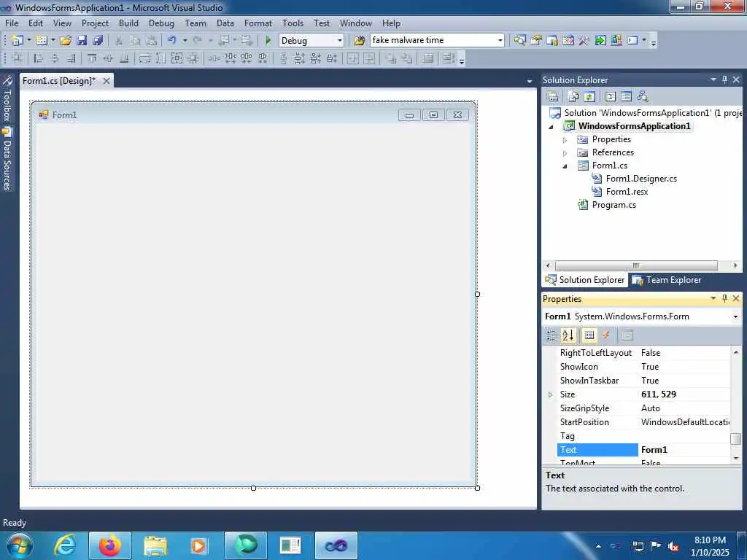Click the Find in Files icon left of search box
The height and width of the screenshot is (560, 747).
[x=360, y=41]
